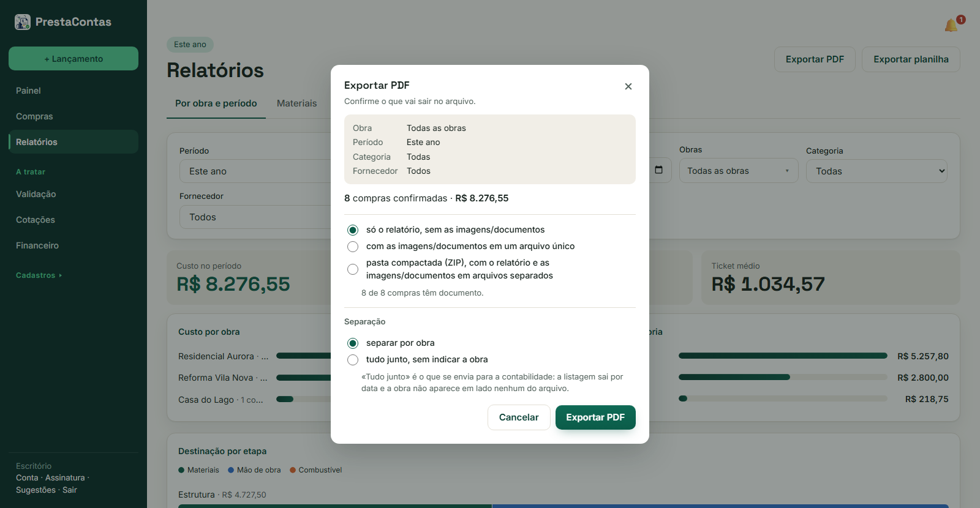
Task: Open the Fornecedor 'Todos' dropdown
Action: (x=255, y=217)
